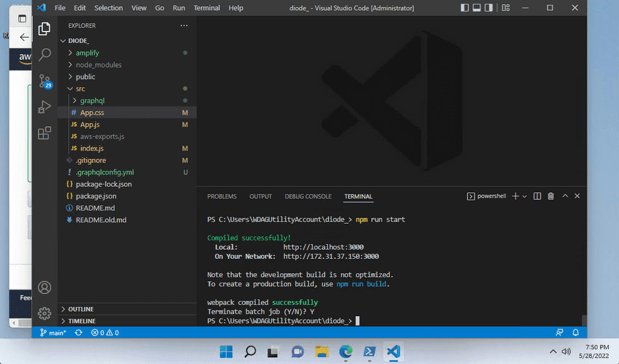Expand the graphql folder

tap(127, 100)
